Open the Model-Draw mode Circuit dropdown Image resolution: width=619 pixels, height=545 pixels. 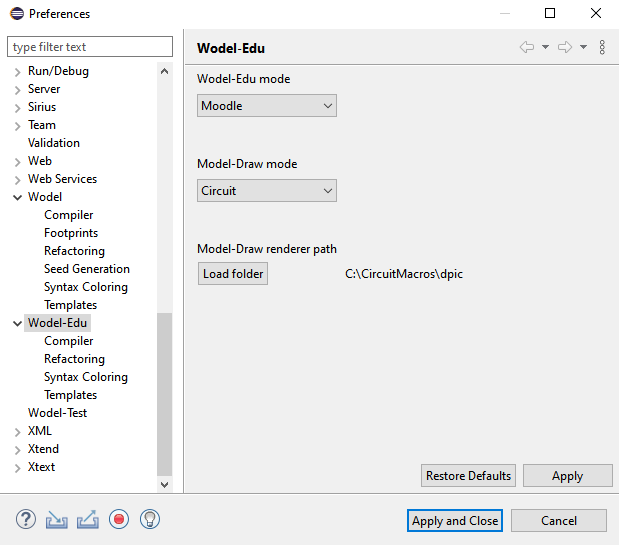[267, 191]
